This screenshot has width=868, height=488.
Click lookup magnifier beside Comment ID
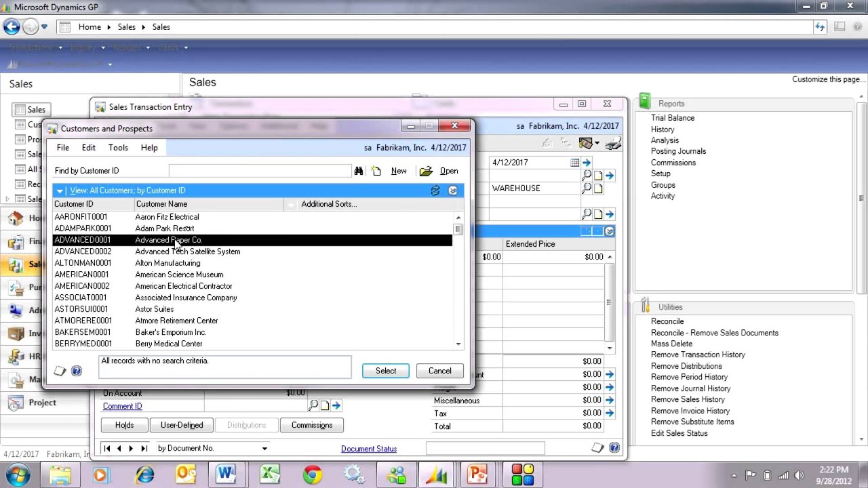point(313,406)
